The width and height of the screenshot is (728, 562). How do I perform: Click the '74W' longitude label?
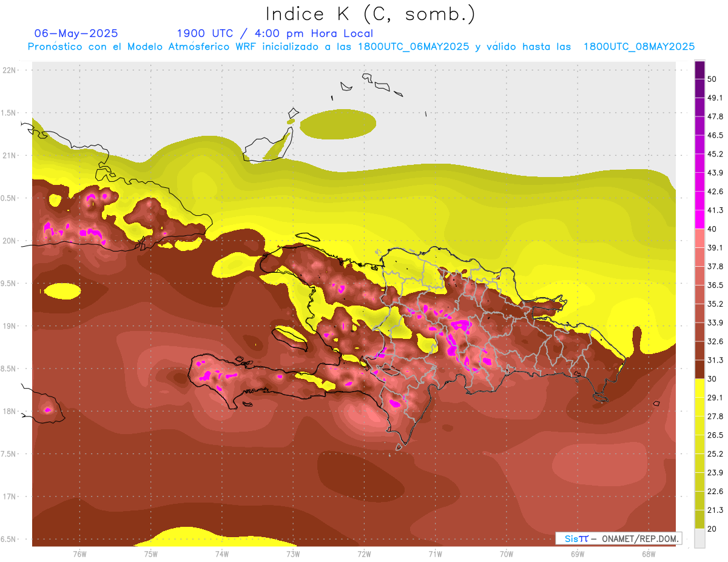tap(221, 554)
